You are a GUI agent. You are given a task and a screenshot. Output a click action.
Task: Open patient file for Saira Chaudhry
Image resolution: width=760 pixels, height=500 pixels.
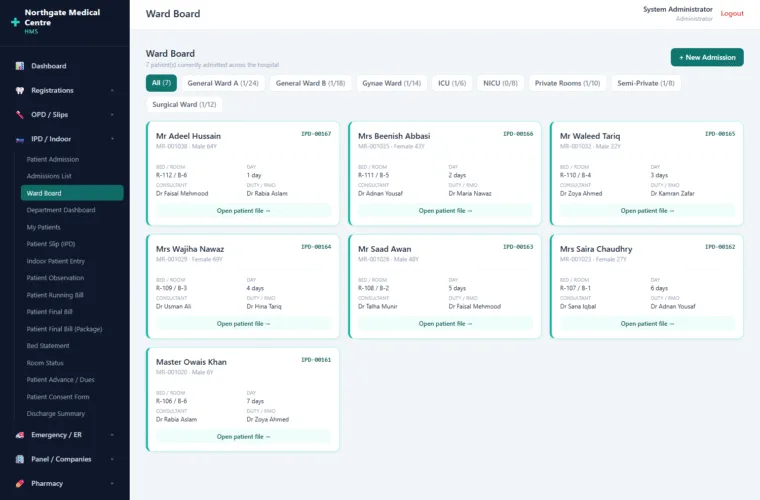[647, 324]
